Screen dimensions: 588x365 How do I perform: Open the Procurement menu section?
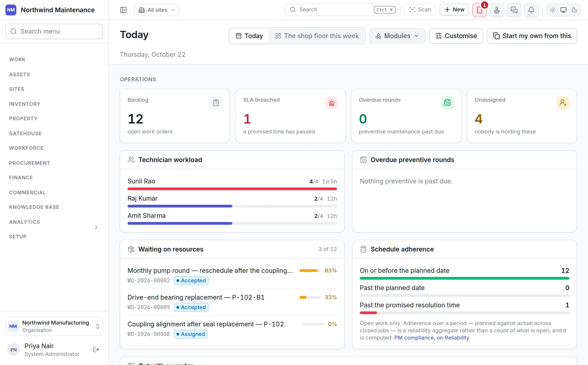pyautogui.click(x=30, y=163)
